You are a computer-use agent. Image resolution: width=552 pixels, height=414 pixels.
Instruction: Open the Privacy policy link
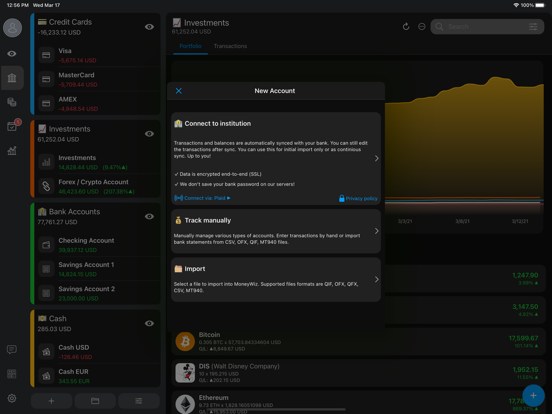(361, 199)
